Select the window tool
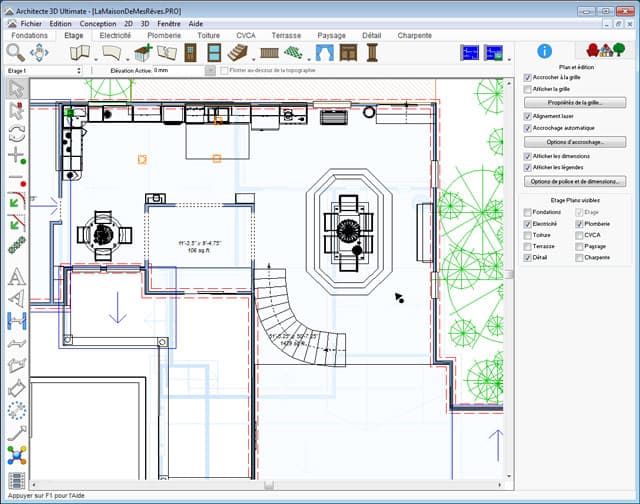The width and height of the screenshot is (640, 504). (214, 53)
